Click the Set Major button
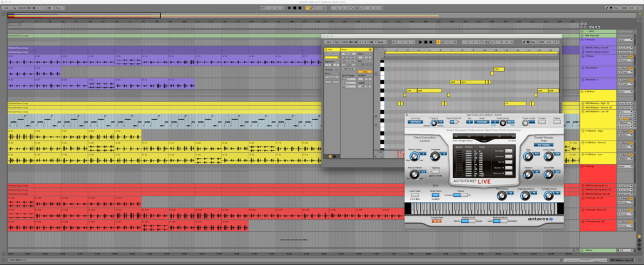 508,151
